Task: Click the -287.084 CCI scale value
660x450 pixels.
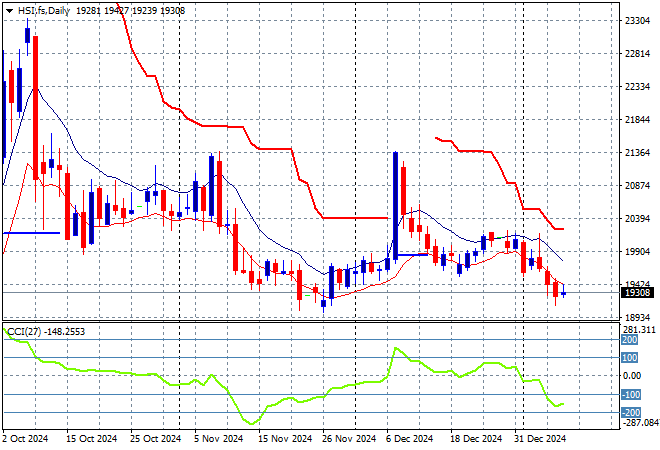Action: pyautogui.click(x=638, y=423)
